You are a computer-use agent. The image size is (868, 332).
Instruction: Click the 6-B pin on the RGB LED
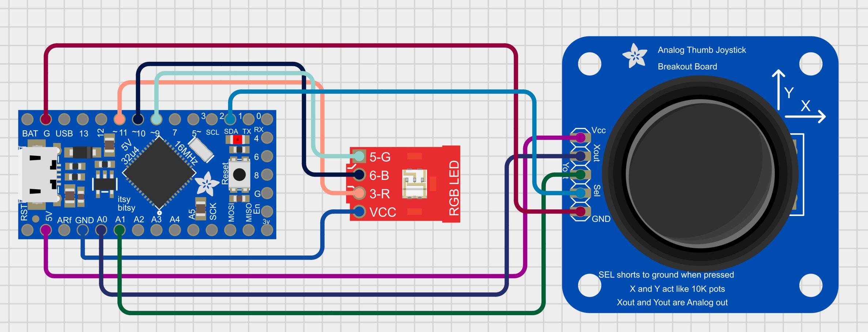[x=360, y=175]
